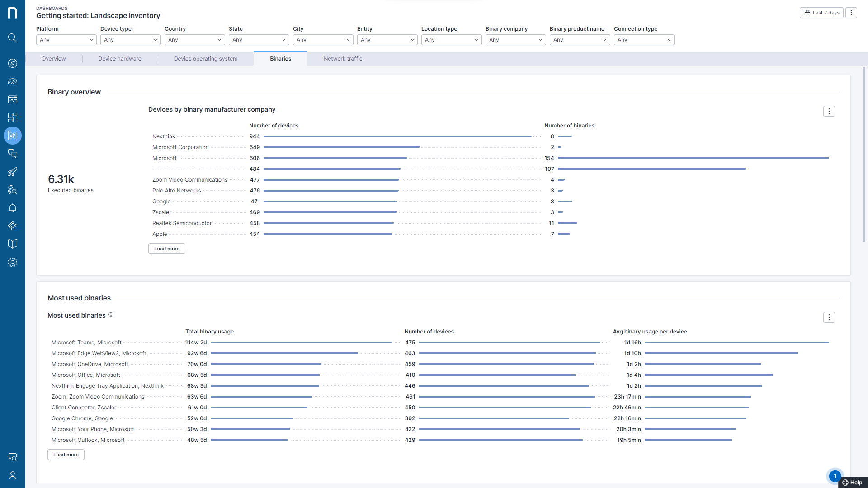
Task: Select the Binaries tab
Action: pyautogui.click(x=281, y=59)
